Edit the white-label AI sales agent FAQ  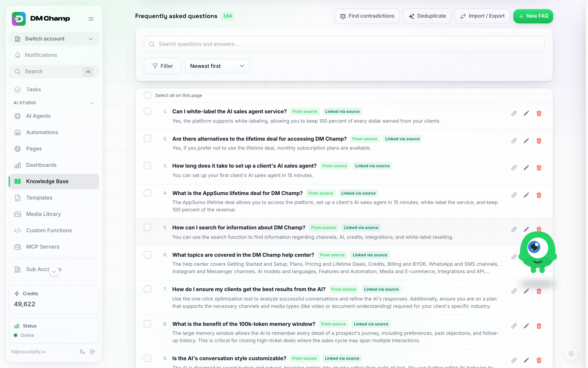point(526,113)
